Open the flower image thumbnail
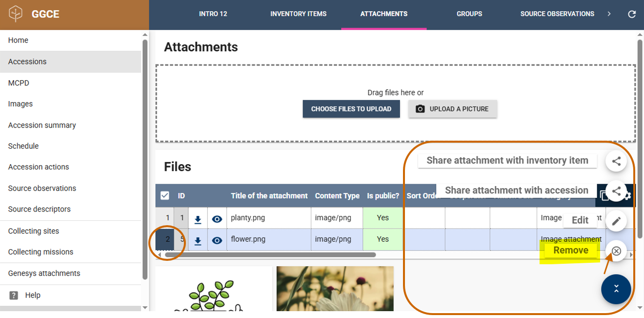The image size is (644, 318). click(335, 288)
